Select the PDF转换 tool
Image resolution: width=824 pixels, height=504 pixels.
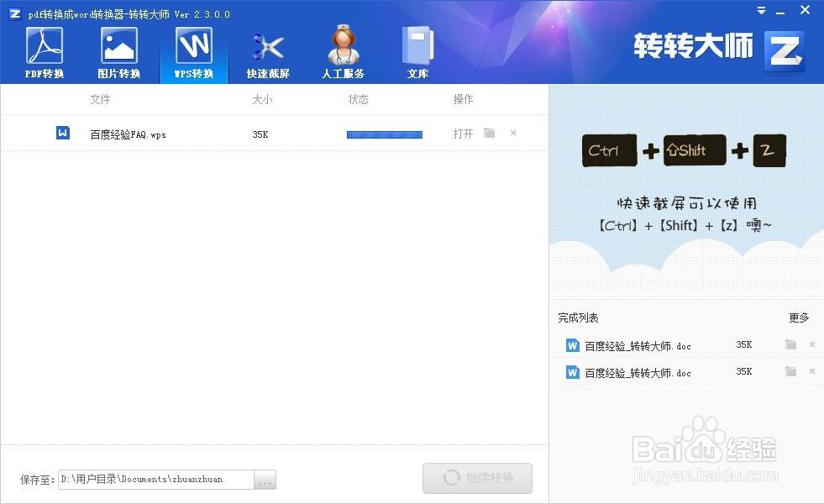coord(45,50)
